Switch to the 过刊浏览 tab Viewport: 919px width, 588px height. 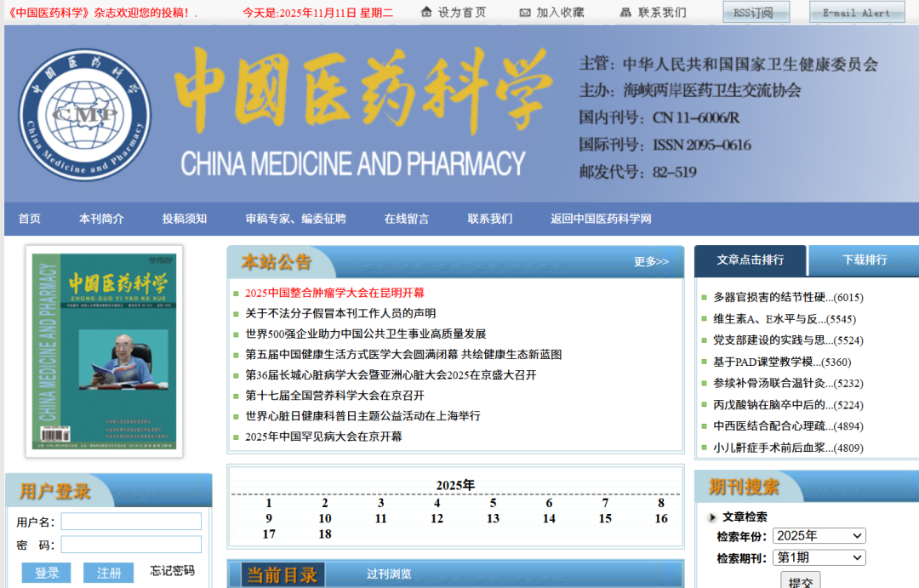point(389,574)
